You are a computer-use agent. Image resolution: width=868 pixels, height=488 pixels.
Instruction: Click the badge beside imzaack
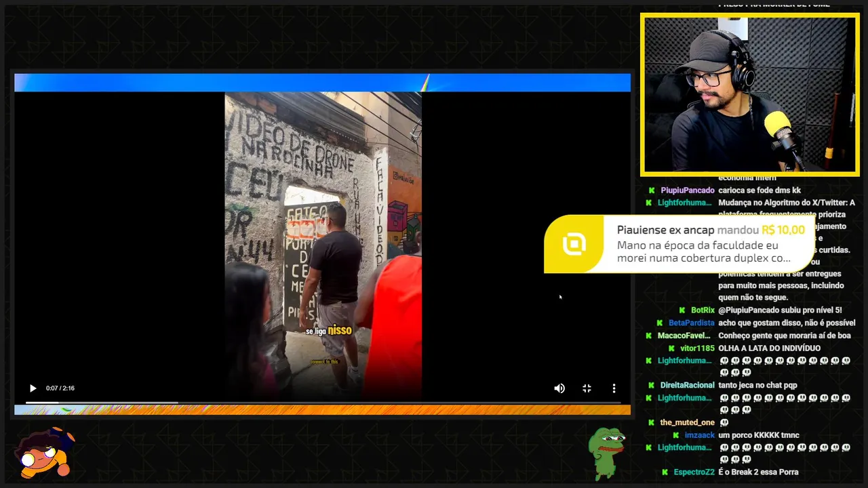click(x=675, y=435)
